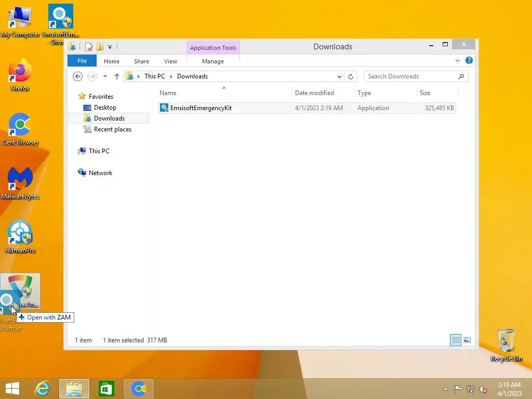Open the Manage ribbon tab
This screenshot has height=399, width=532.
[x=213, y=61]
